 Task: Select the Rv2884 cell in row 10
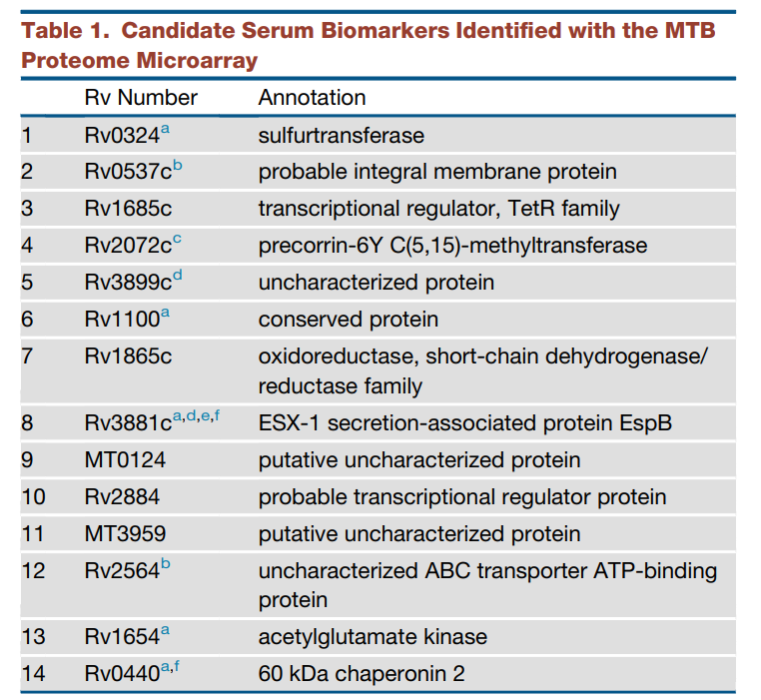coord(122,496)
